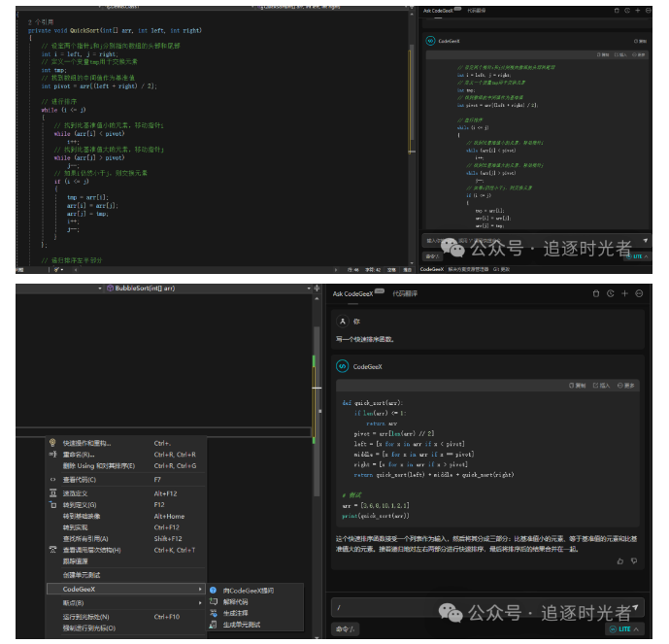Click the plus icon in upper CodeGeeX panel
Viewport: 669px width, 644px height.
(x=637, y=11)
